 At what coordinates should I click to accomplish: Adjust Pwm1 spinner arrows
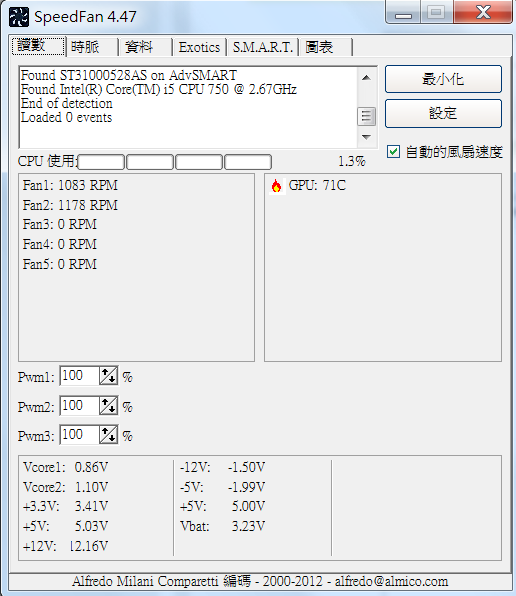click(108, 376)
